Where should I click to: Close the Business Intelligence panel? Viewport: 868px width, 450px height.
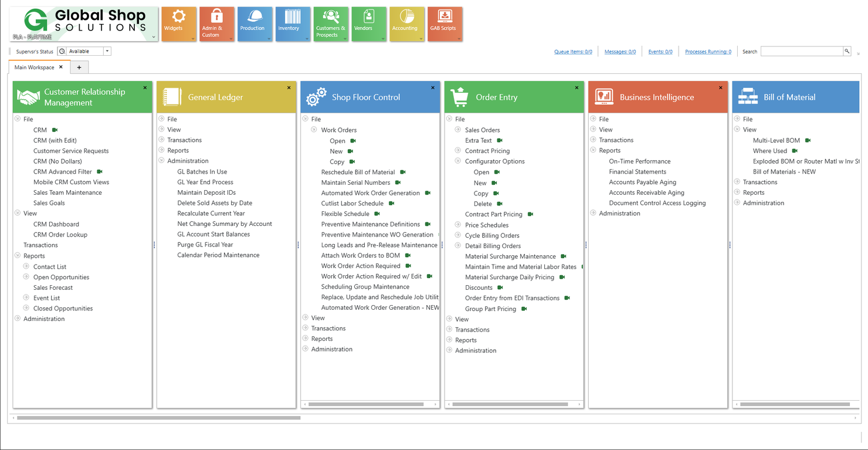point(721,88)
